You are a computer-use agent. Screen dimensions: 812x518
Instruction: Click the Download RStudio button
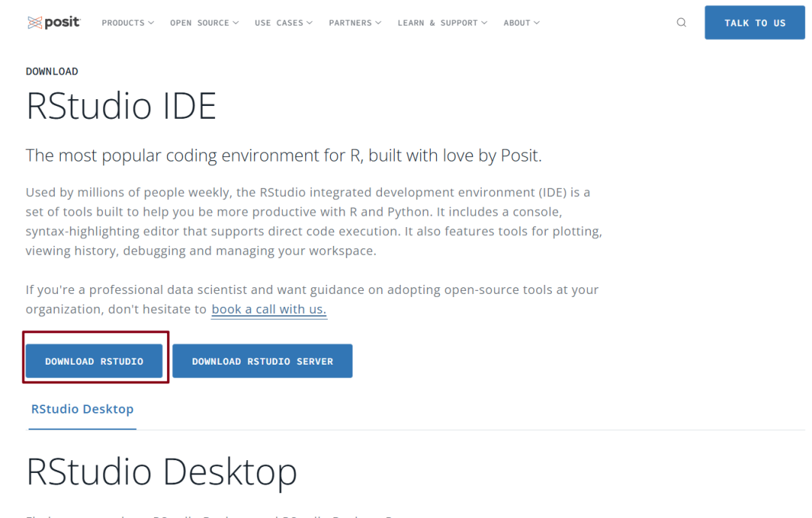point(94,361)
